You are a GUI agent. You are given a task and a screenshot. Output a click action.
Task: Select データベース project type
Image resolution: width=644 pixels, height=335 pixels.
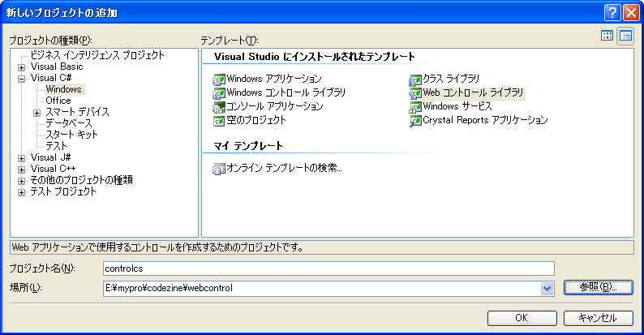[69, 123]
